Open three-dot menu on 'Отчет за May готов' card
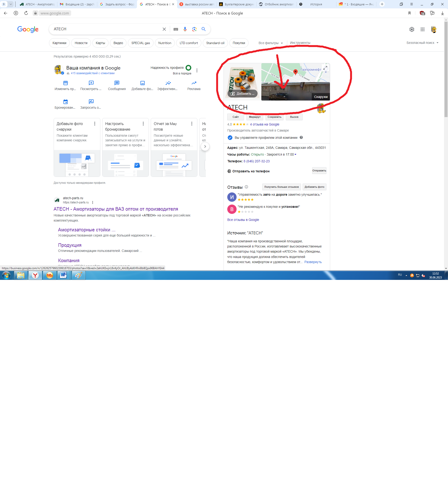 click(x=192, y=124)
